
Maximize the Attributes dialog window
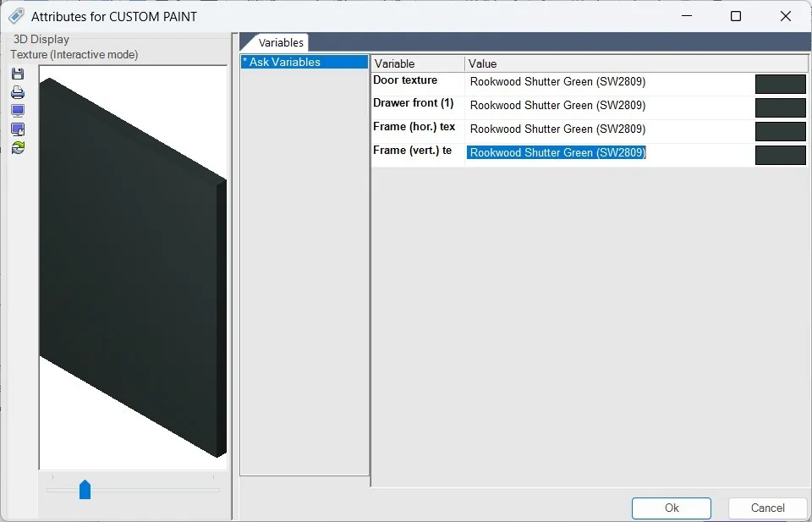[736, 17]
